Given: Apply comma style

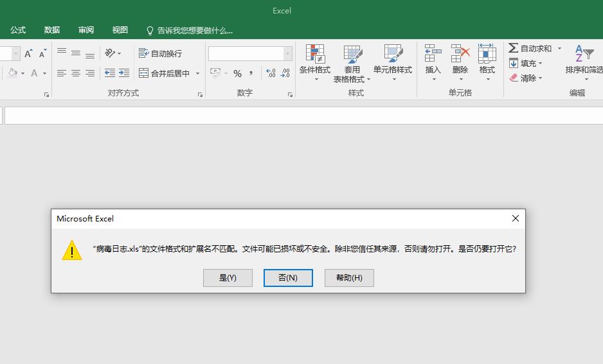Looking at the screenshot, I should (251, 73).
